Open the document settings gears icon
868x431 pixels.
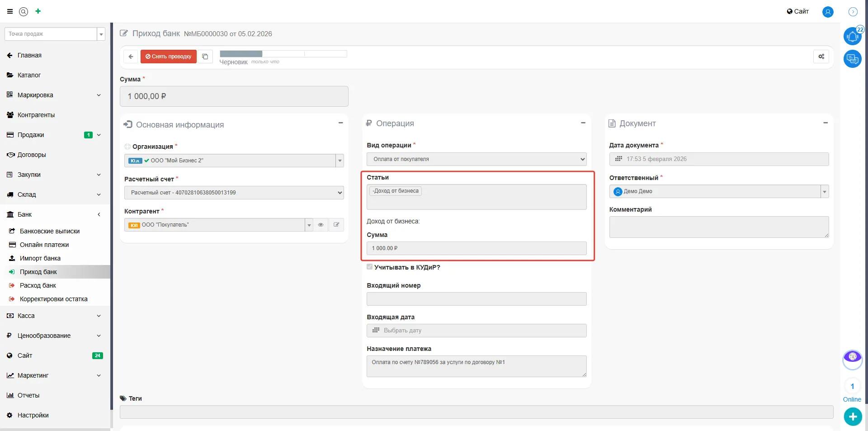click(x=821, y=57)
